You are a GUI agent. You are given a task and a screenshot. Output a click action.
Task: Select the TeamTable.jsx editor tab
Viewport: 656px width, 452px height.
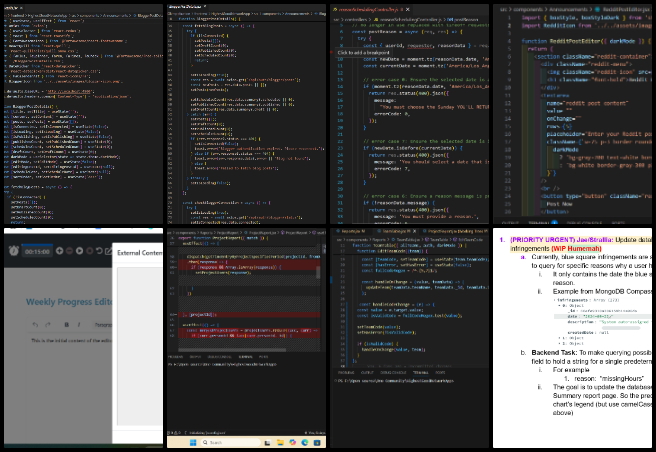click(x=395, y=231)
